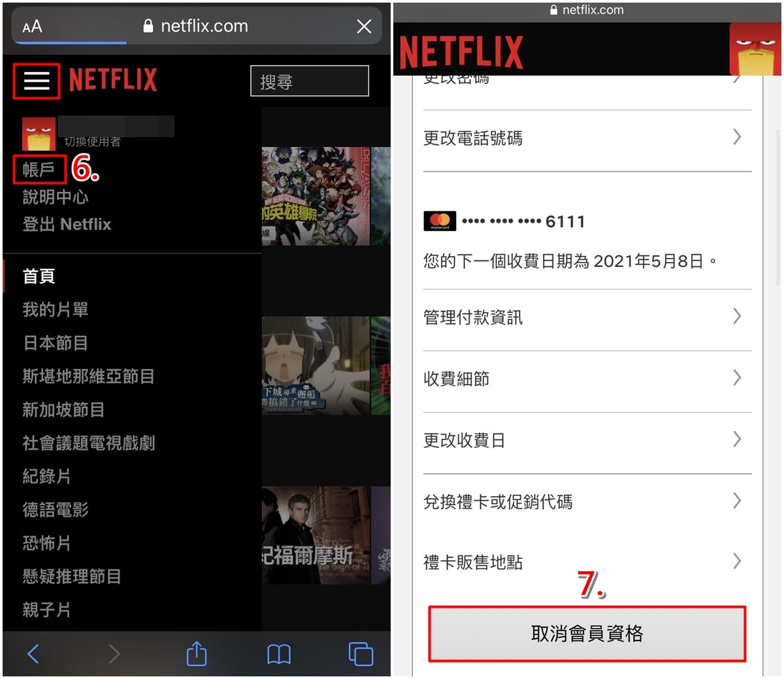Expand chevron for 收費細節
The width and height of the screenshot is (784, 679).
[x=737, y=377]
